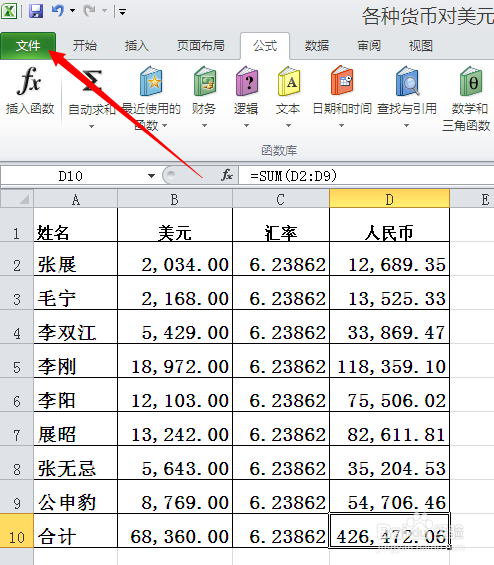
Task: Click the Redo arrow icon
Action: [x=89, y=11]
